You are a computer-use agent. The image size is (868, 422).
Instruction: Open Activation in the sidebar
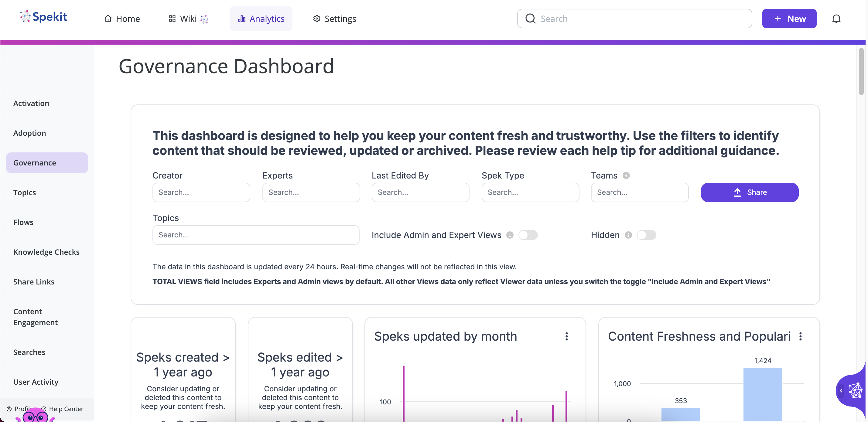[x=31, y=104]
